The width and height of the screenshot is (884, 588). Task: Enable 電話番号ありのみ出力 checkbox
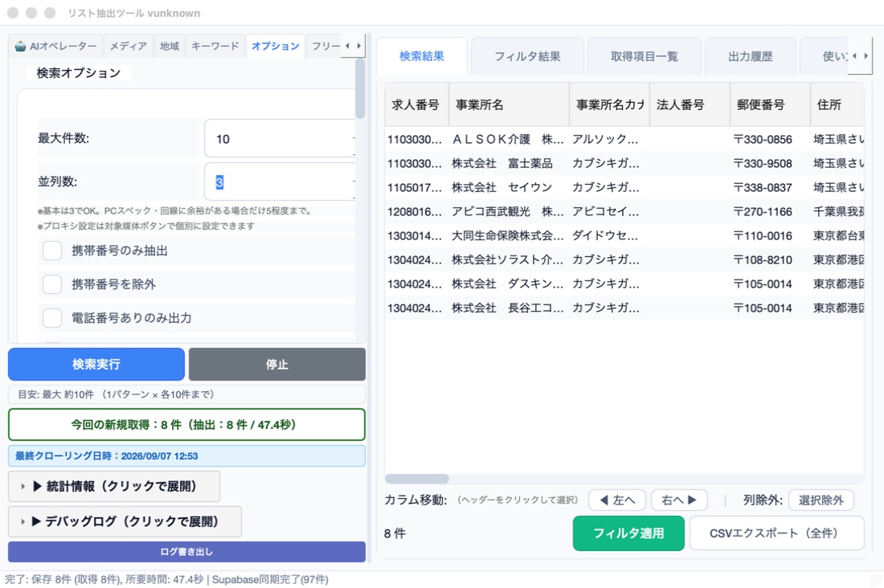[52, 319]
